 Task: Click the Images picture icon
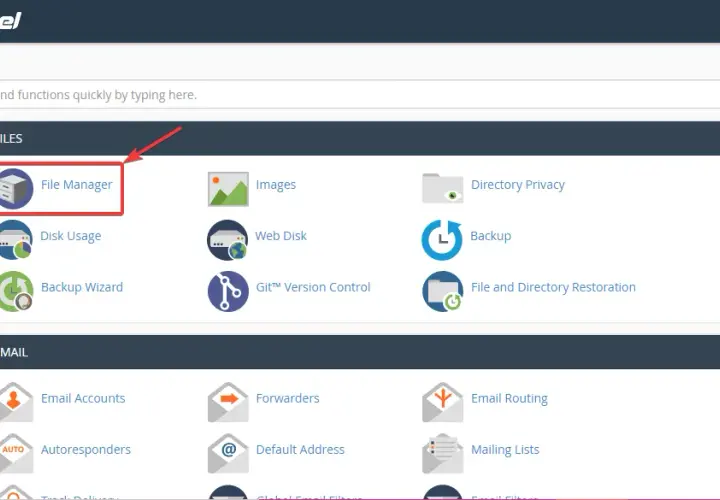(228, 189)
